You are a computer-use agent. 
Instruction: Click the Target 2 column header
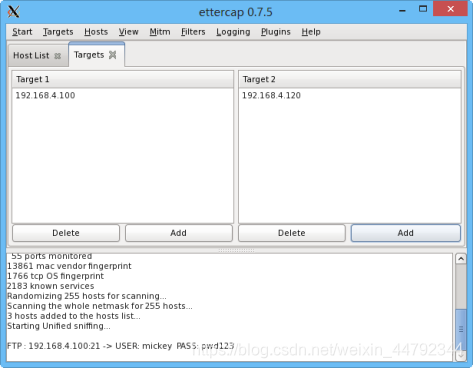coord(350,79)
